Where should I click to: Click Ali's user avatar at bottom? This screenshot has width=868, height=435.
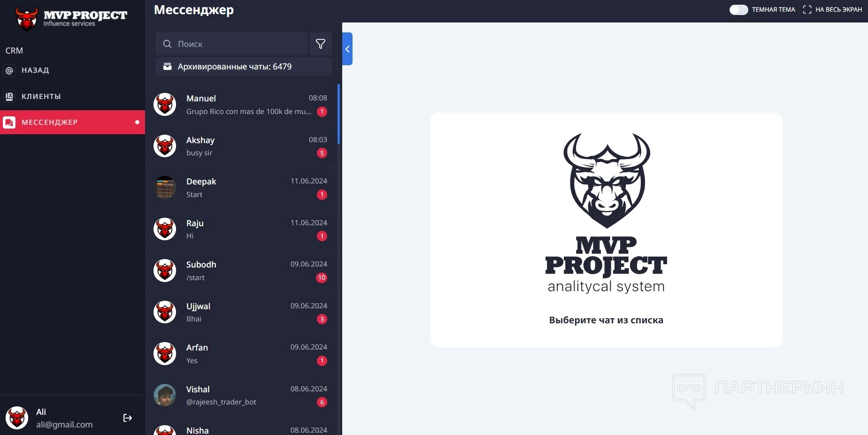point(17,418)
